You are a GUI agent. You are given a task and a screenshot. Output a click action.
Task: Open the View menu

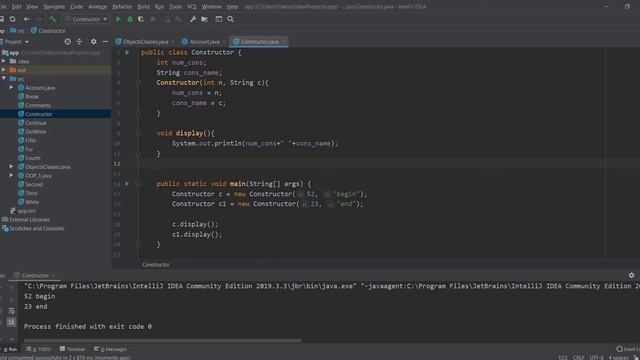(x=32, y=7)
